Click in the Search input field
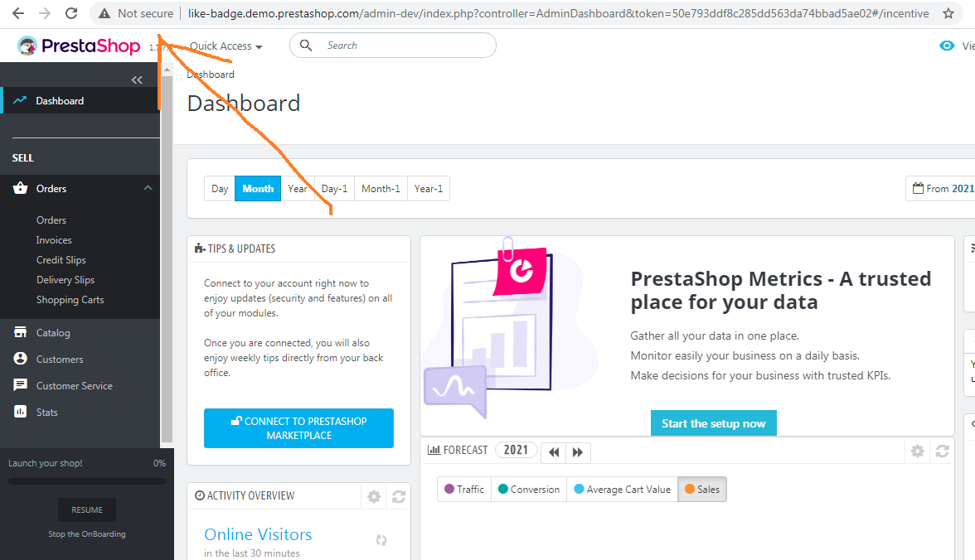975x560 pixels. 392,46
